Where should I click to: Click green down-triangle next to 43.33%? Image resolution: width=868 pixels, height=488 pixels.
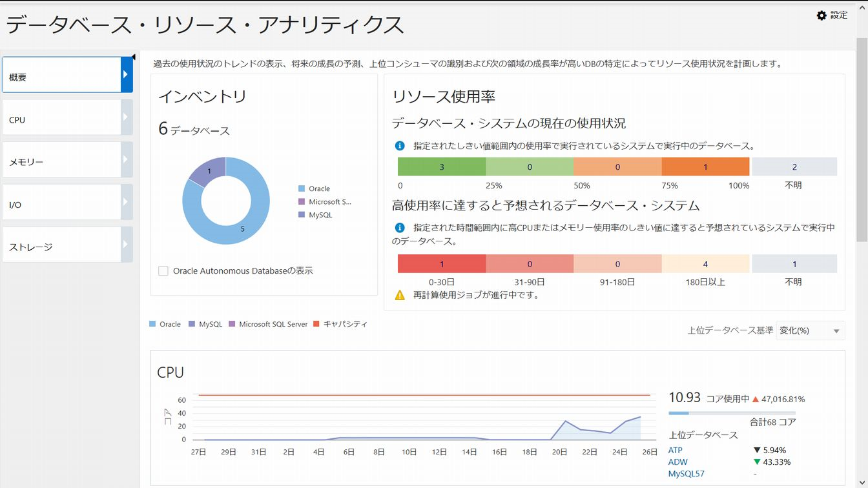[756, 462]
